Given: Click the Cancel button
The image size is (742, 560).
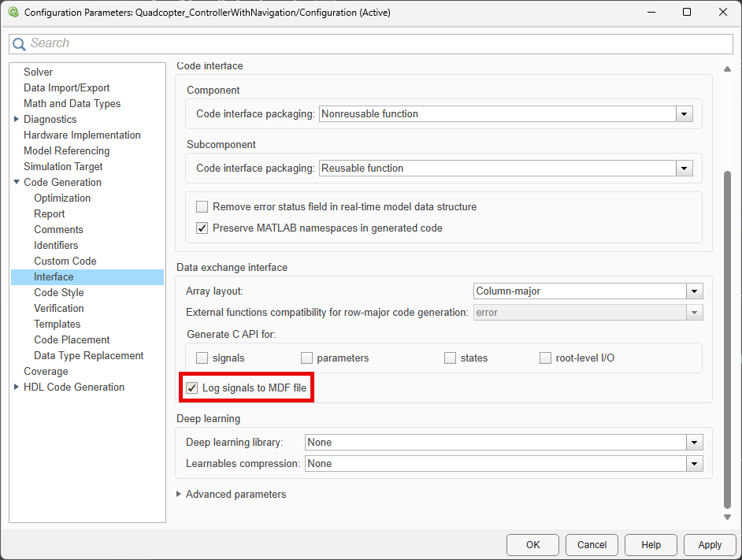Looking at the screenshot, I should (x=592, y=545).
